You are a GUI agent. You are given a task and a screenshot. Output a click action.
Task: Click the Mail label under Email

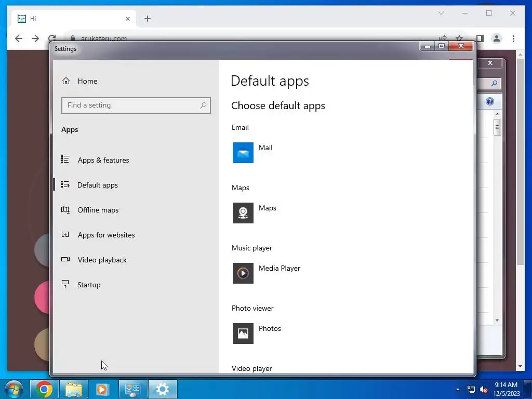265,148
